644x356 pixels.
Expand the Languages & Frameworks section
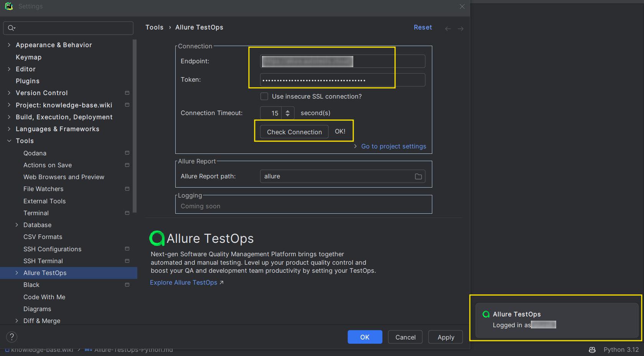[9, 129]
